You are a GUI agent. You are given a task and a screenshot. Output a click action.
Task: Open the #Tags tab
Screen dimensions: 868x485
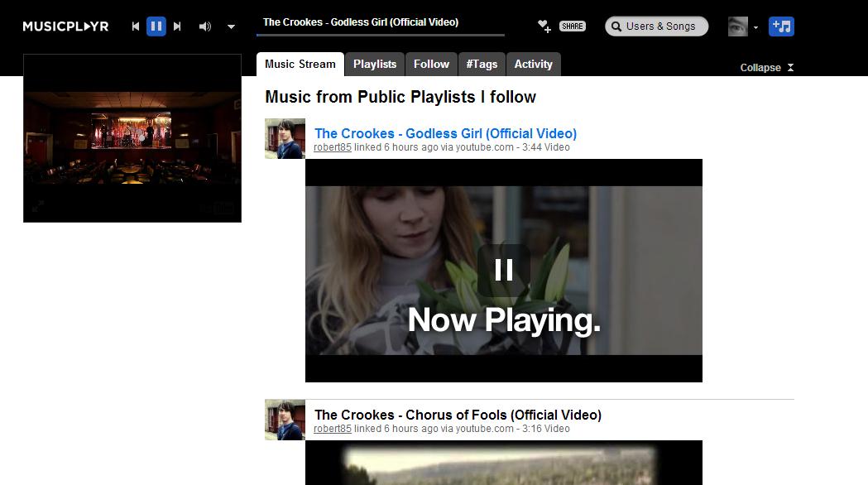coord(482,65)
